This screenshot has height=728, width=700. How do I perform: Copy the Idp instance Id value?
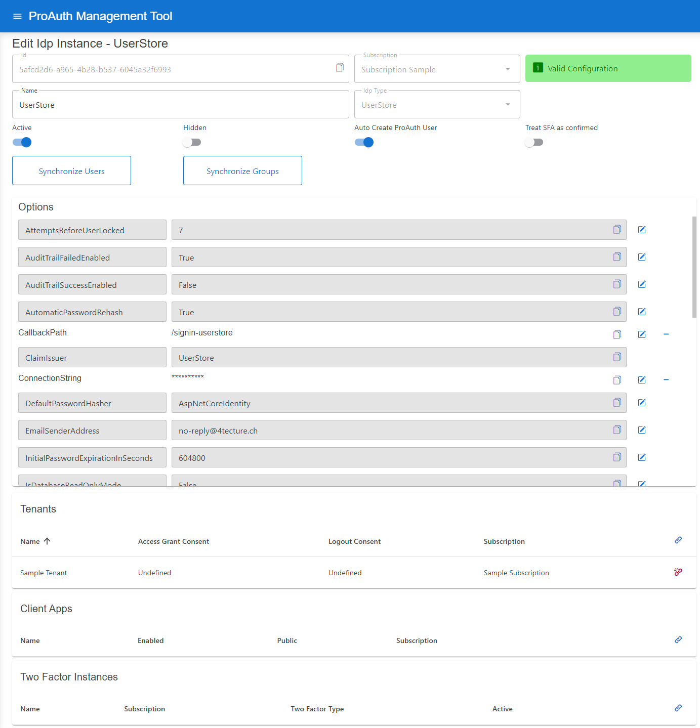click(340, 68)
